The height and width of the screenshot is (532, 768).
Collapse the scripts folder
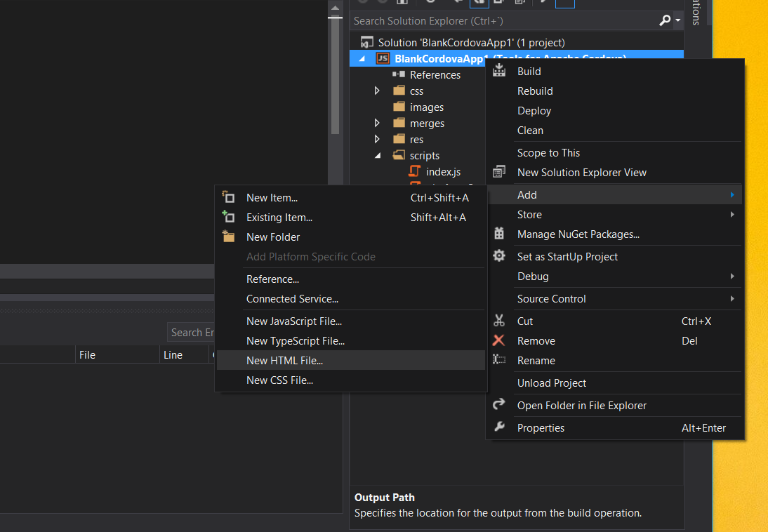pyautogui.click(x=377, y=155)
